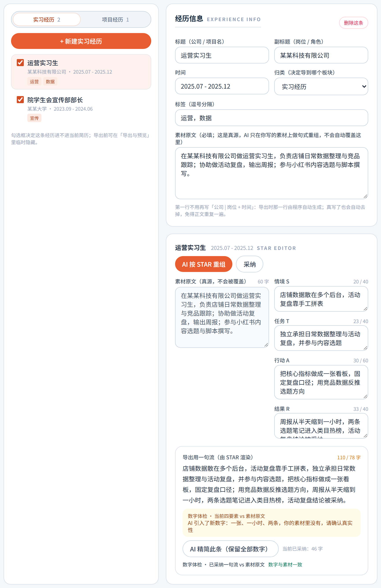The height and width of the screenshot is (588, 381).
Task: Click the resize handle of STAR 素材原文 box
Action: [x=266, y=345]
